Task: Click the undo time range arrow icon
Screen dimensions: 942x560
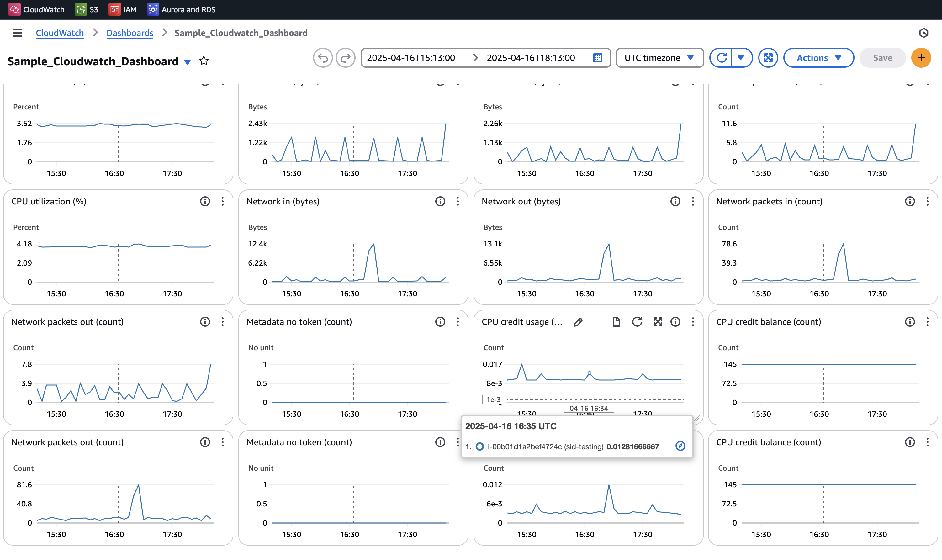Action: (323, 58)
